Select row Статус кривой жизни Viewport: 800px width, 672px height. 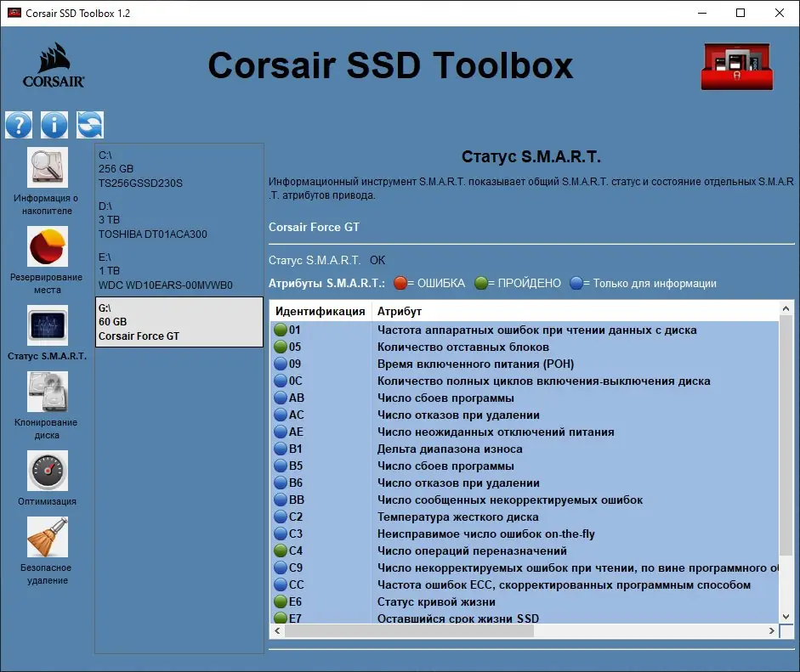525,601
